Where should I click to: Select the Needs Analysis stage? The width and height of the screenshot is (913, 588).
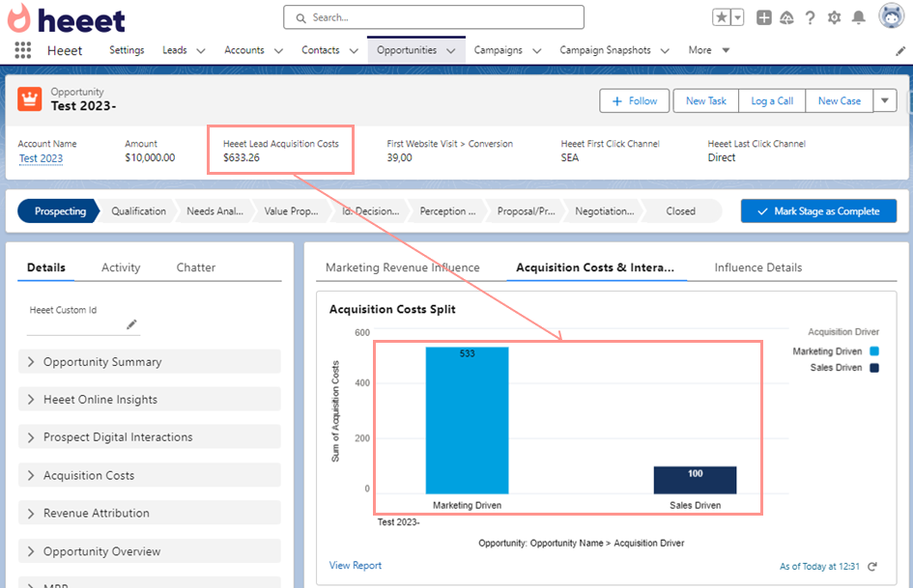click(x=214, y=211)
